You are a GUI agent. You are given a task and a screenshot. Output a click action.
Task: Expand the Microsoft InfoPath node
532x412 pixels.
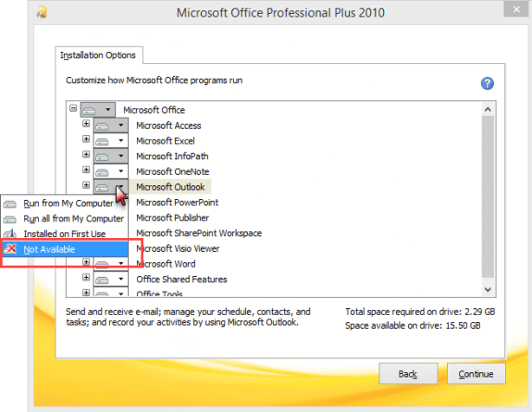click(86, 155)
